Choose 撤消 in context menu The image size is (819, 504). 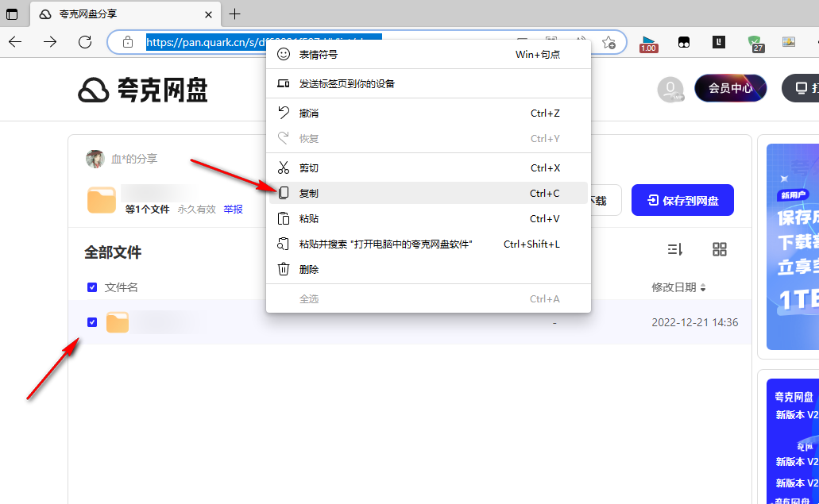click(x=428, y=113)
